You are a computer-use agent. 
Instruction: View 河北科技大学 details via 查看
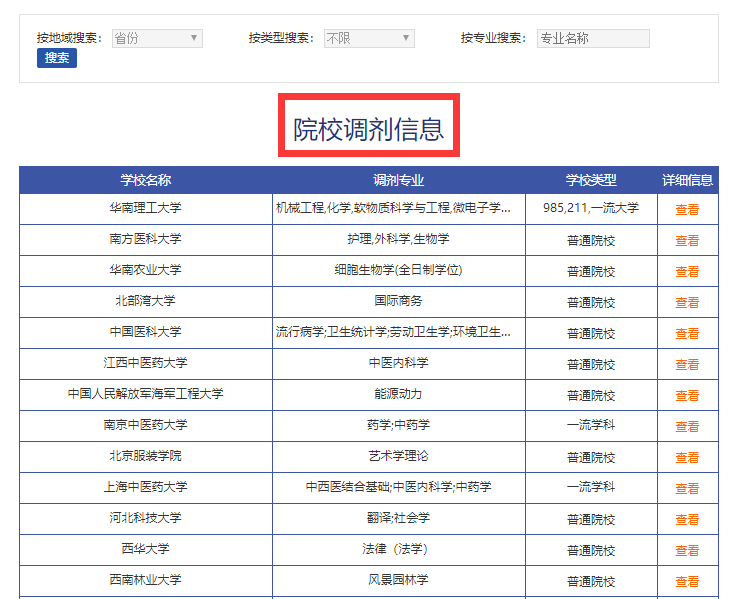click(687, 520)
